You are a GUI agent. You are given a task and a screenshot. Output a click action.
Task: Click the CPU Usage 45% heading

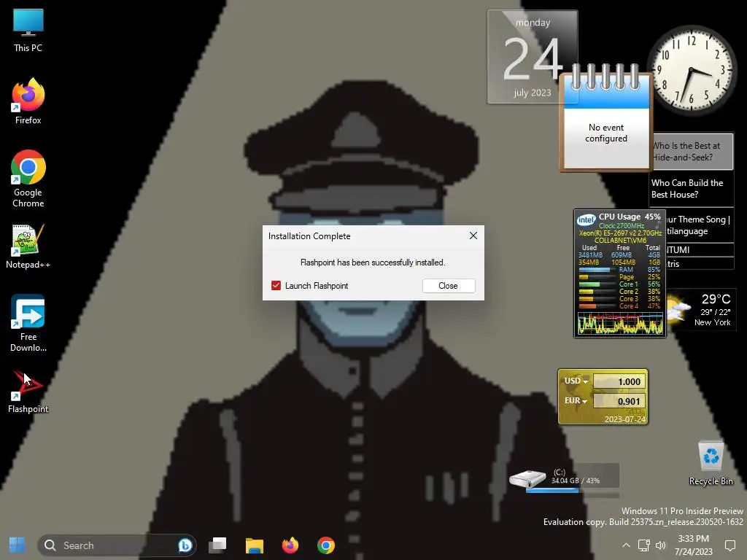[630, 216]
